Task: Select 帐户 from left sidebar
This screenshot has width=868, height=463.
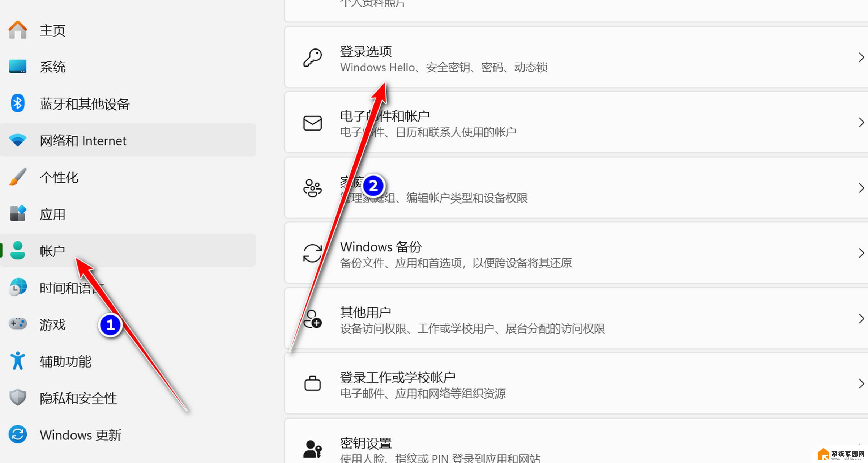Action: tap(52, 249)
